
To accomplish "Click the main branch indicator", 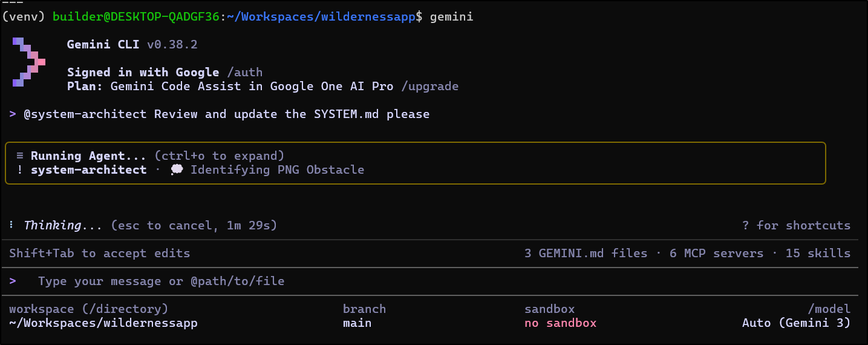I will [x=357, y=323].
